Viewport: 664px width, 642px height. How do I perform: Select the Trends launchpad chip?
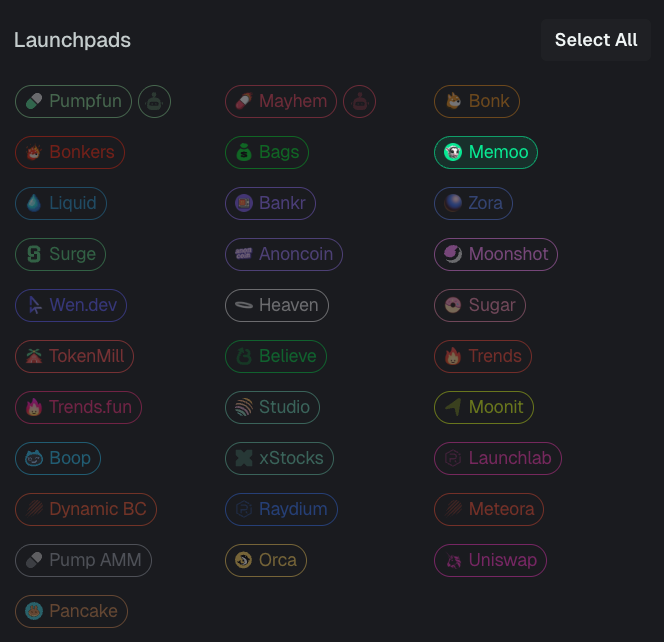click(x=483, y=357)
